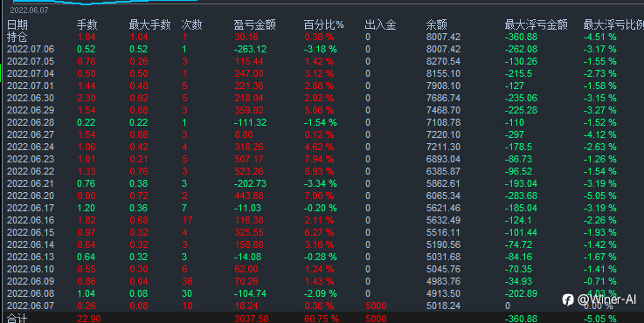
Task: Select the 2022.06.07 table row date
Action: pyautogui.click(x=31, y=306)
